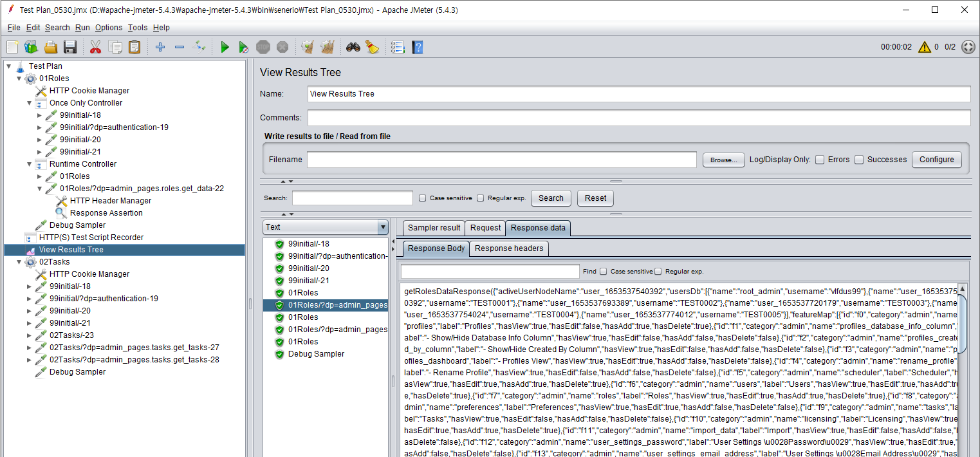Open Help with question mark icon
The image size is (980, 457).
point(418,47)
